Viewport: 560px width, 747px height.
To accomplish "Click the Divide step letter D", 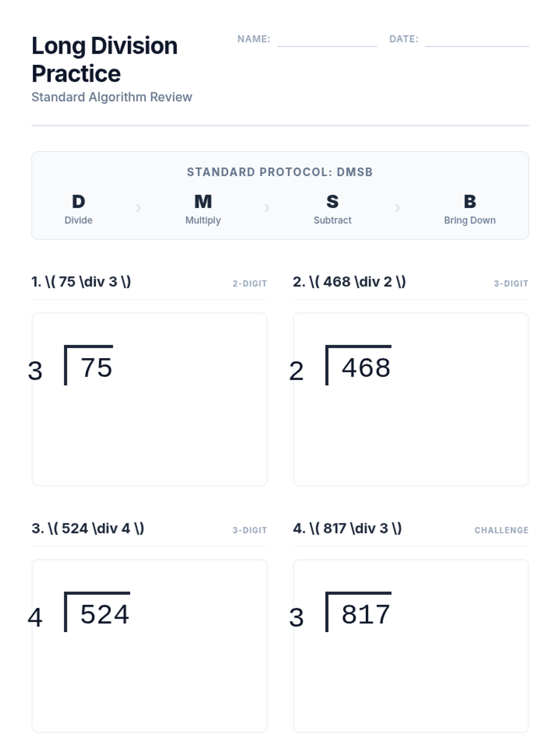I will 78,202.
